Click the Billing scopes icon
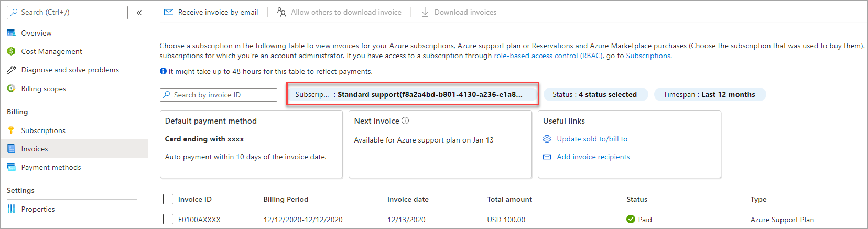This screenshot has height=229, width=868. (11, 89)
